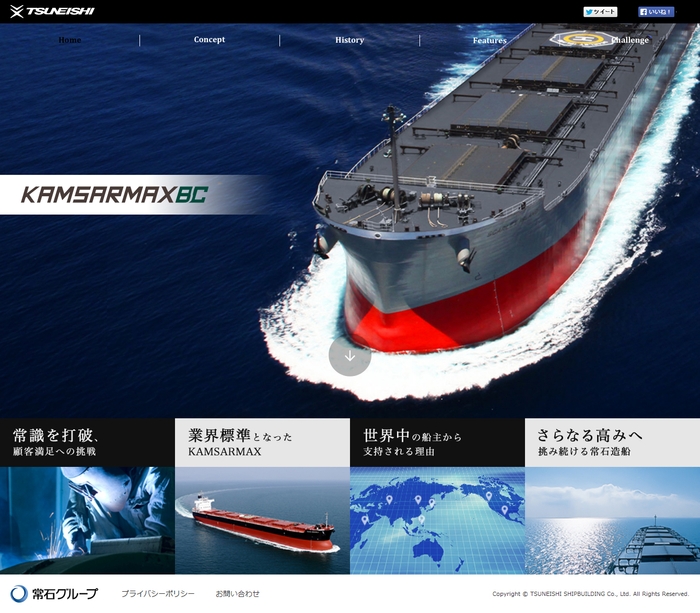This screenshot has height=613, width=700.
Task: Open the 業界標準となった KAMSARMAX heading panel
Action: click(x=262, y=442)
